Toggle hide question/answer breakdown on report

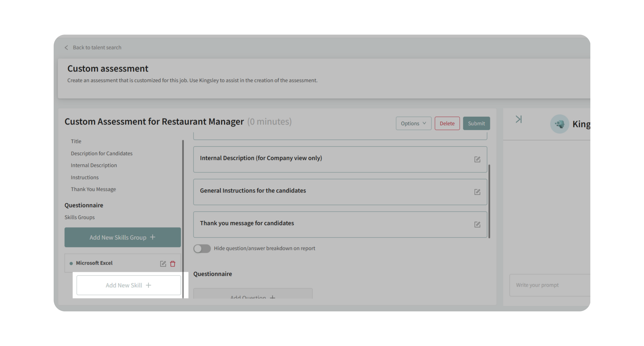click(x=202, y=249)
